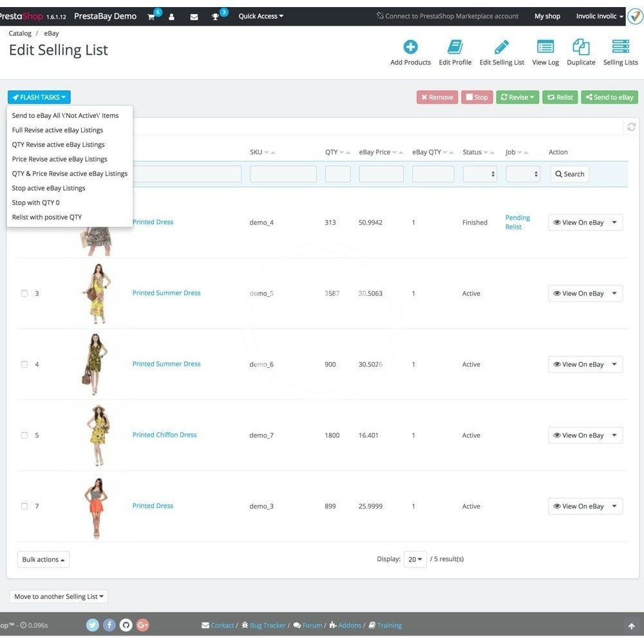644x644 pixels.
Task: Expand Move to another Selling List dropdown
Action: tap(59, 596)
